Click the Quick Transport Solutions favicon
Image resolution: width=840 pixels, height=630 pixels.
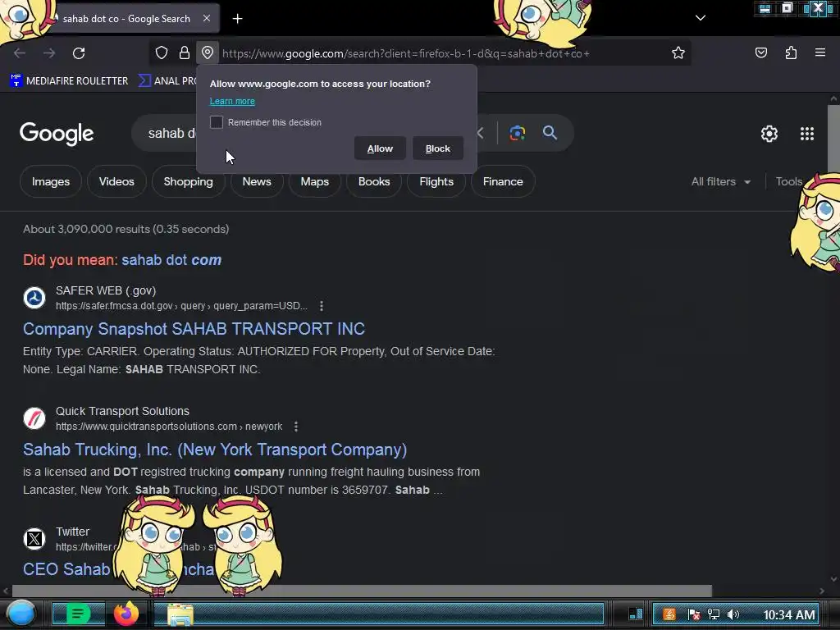34,418
